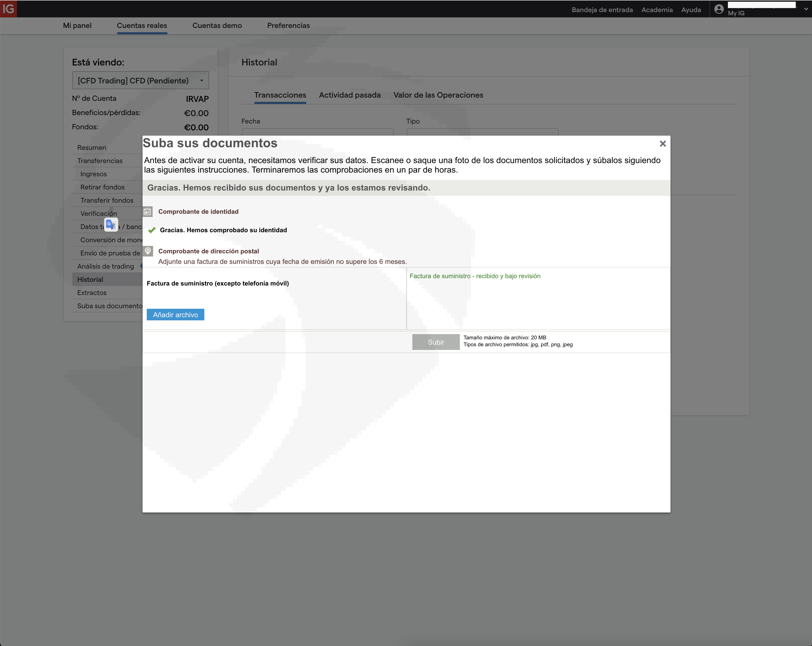Open the Preferencias tab
Image resolution: width=812 pixels, height=646 pixels.
[x=288, y=26]
